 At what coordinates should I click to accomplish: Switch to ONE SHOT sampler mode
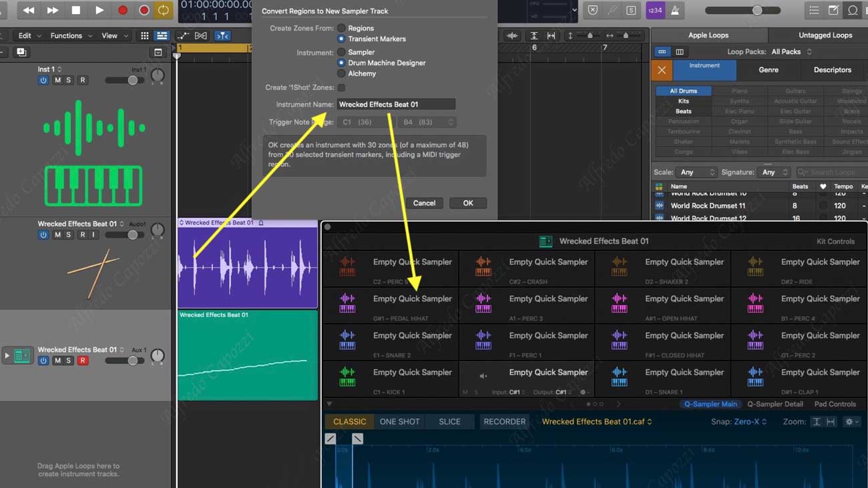[x=399, y=422]
